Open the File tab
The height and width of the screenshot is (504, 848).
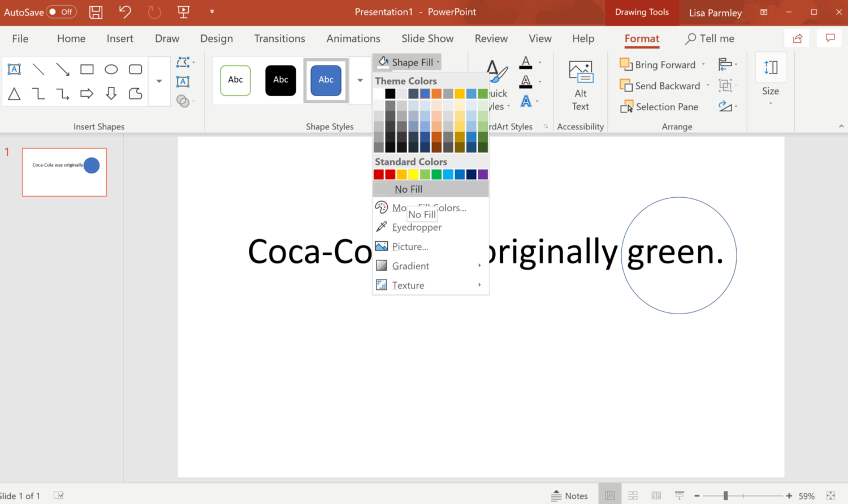pos(20,38)
